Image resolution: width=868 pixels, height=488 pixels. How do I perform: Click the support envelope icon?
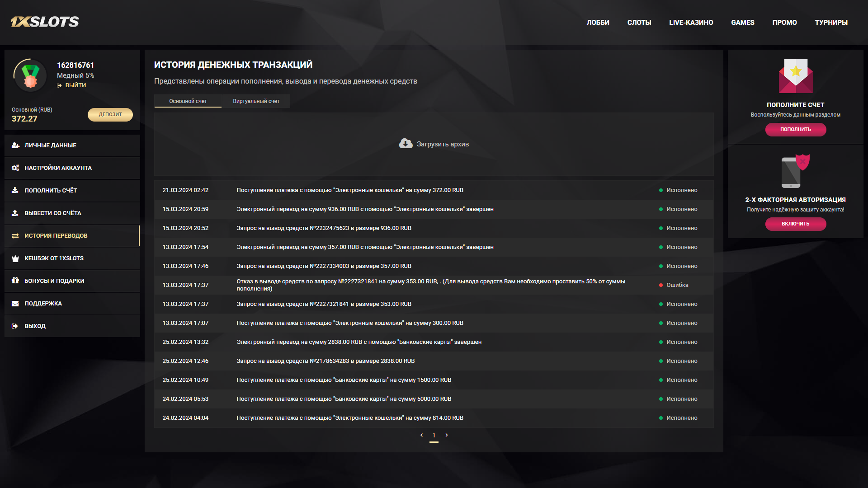point(15,304)
